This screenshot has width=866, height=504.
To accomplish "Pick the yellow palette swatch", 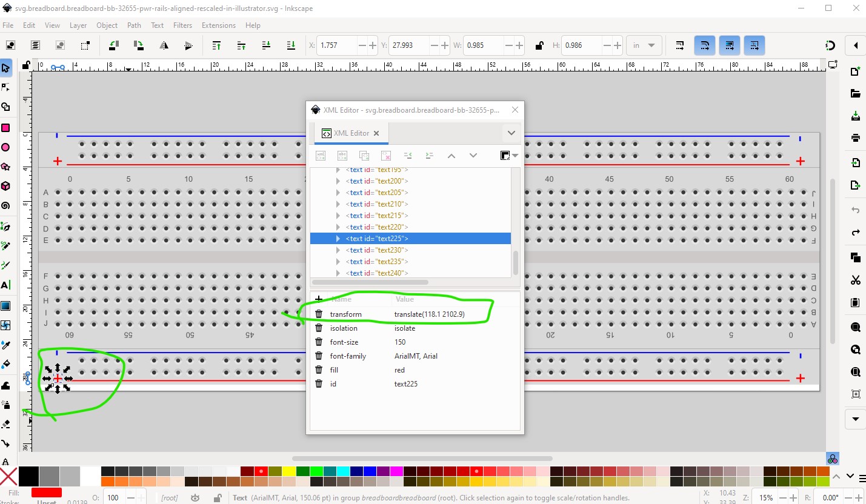I will [x=288, y=471].
